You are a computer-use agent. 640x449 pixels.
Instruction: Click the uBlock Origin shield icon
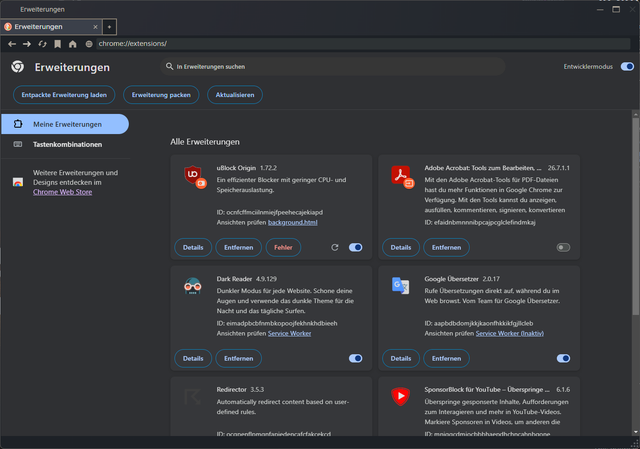coord(194,177)
